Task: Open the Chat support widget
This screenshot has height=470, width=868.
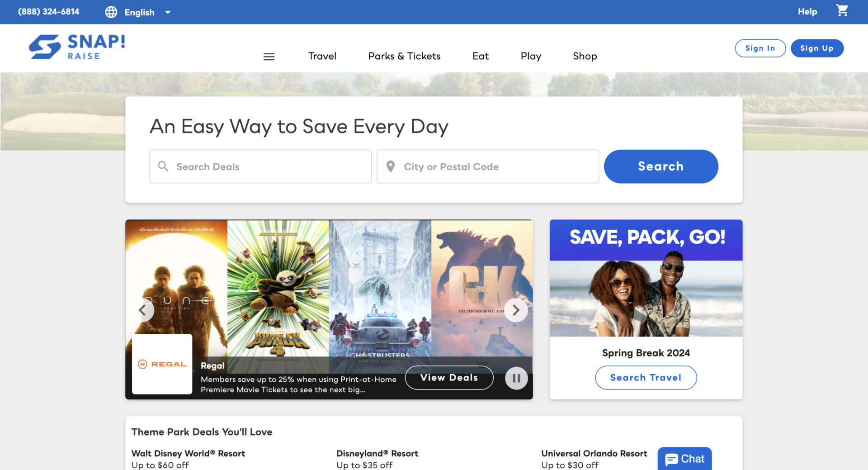Action: pyautogui.click(x=684, y=458)
